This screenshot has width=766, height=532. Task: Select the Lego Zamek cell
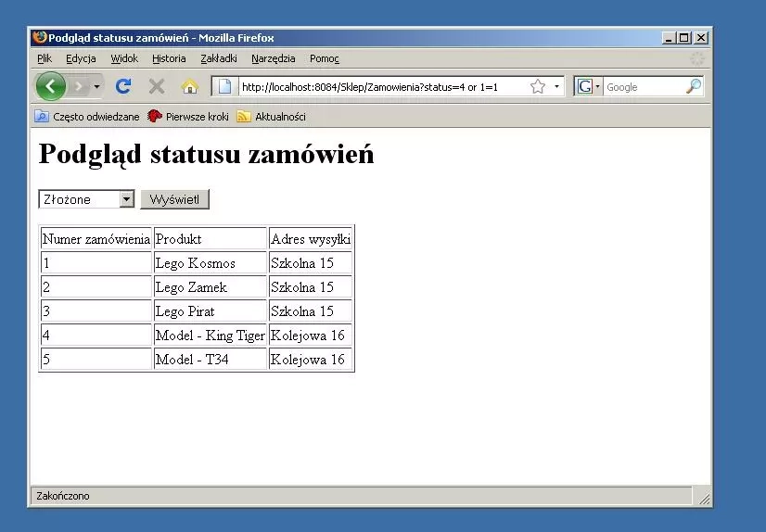(211, 287)
